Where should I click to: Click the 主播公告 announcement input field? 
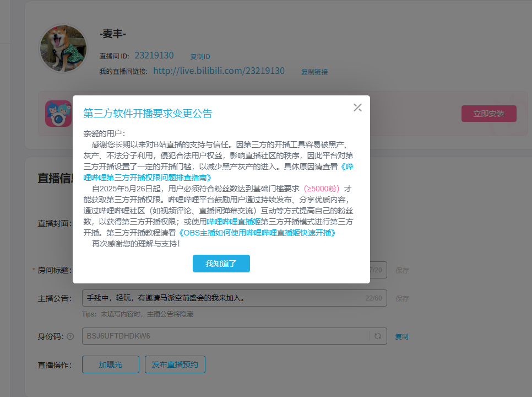pyautogui.click(x=235, y=298)
